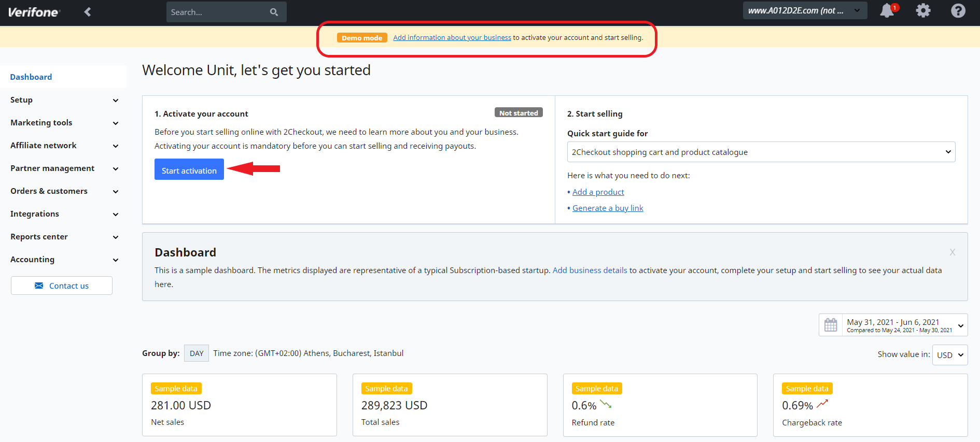The image size is (980, 442).
Task: Click the Not started status badge
Action: click(x=519, y=113)
